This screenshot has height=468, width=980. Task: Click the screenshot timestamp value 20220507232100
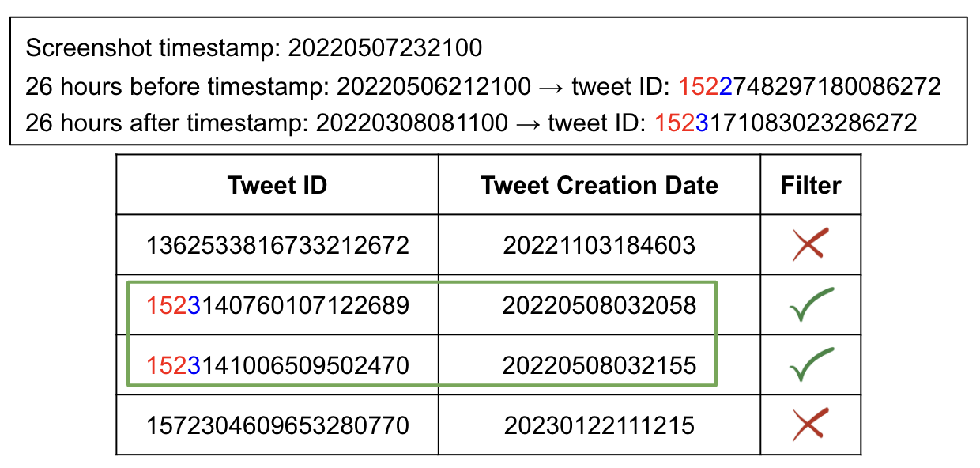385,48
